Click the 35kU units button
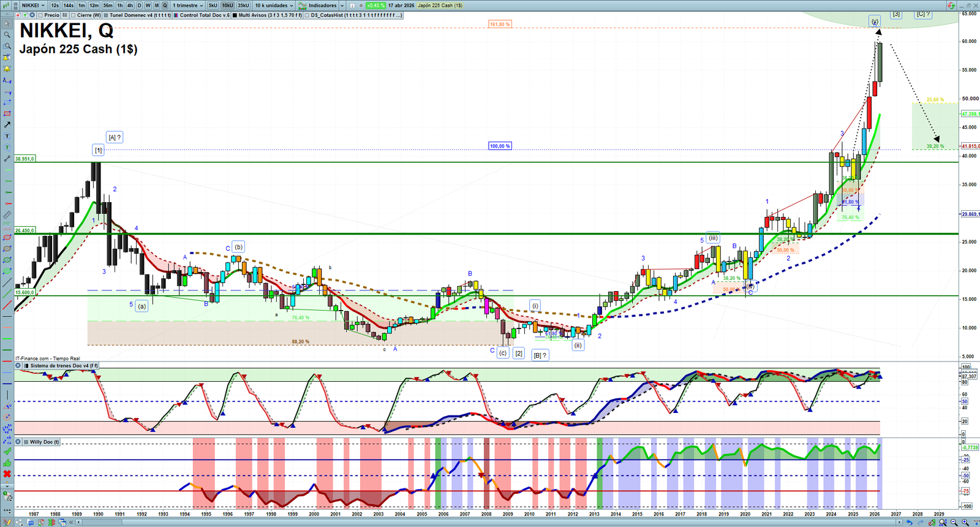The width and height of the screenshot is (980, 527). pyautogui.click(x=243, y=6)
